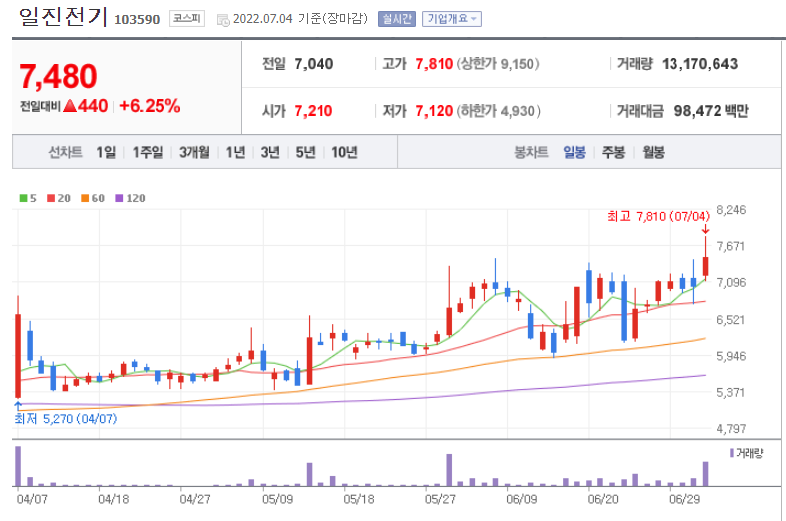This screenshot has height=521, width=786.
Task: Click the 하한가 4,930 text
Action: coord(498,111)
